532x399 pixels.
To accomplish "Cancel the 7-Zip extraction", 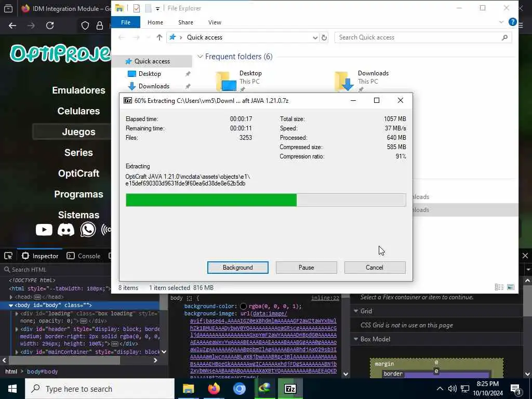I will click(x=375, y=268).
